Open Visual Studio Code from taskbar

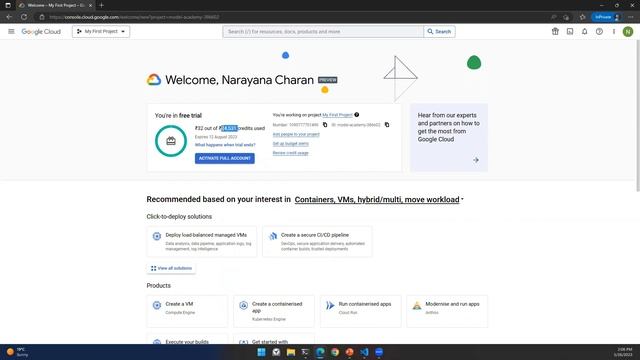pos(364,352)
